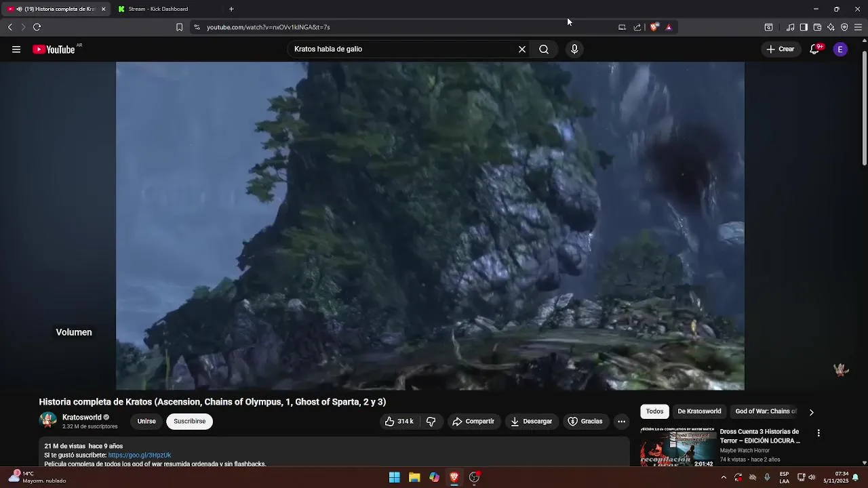This screenshot has height=488, width=868.
Task: Open Brave Wallet icon
Action: pyautogui.click(x=817, y=27)
